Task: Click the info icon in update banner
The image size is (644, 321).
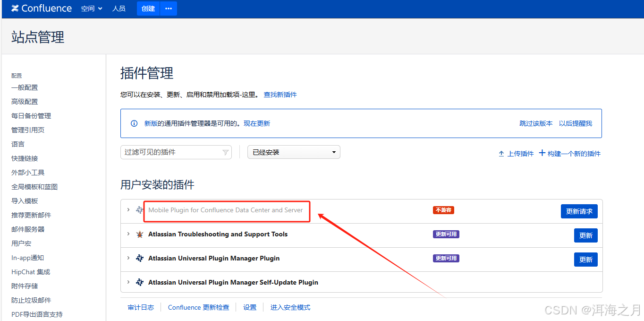Action: click(x=134, y=123)
